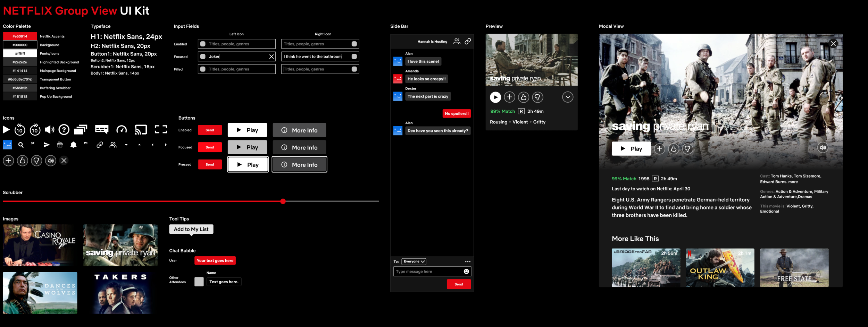Click the 'No spoilers!!' chat bubble
Viewport: 868px width, 327px height.
(457, 113)
